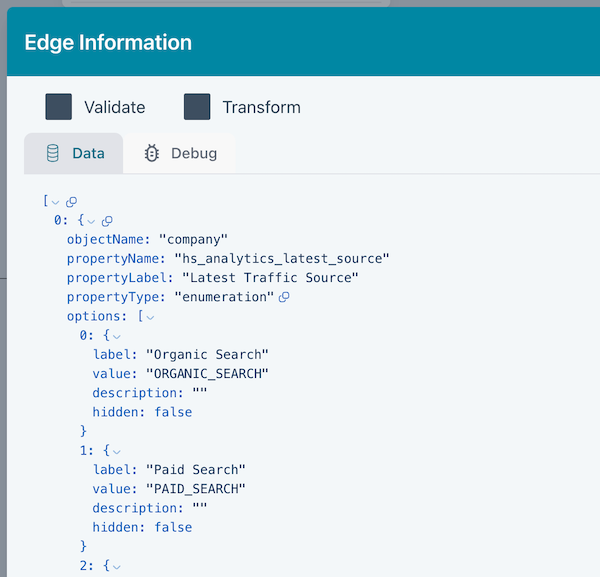Switch to the Debug tab
This screenshot has height=577, width=600.
pyautogui.click(x=181, y=154)
